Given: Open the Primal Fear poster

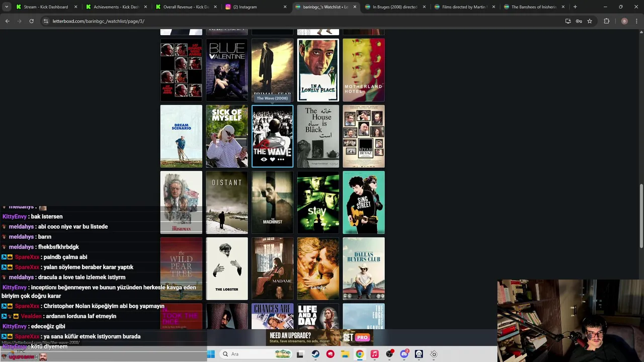Looking at the screenshot, I should click(272, 70).
